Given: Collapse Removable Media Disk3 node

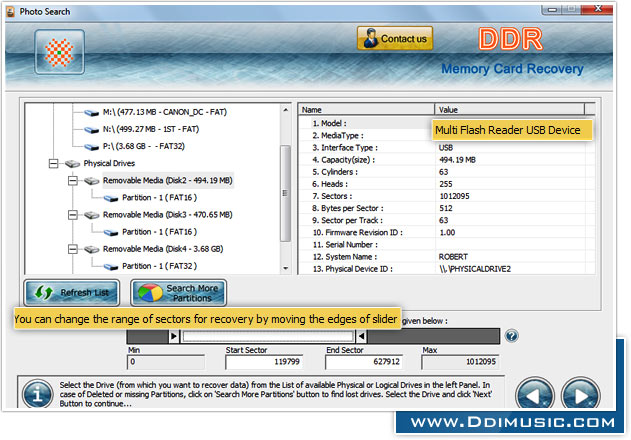Looking at the screenshot, I should [x=72, y=215].
